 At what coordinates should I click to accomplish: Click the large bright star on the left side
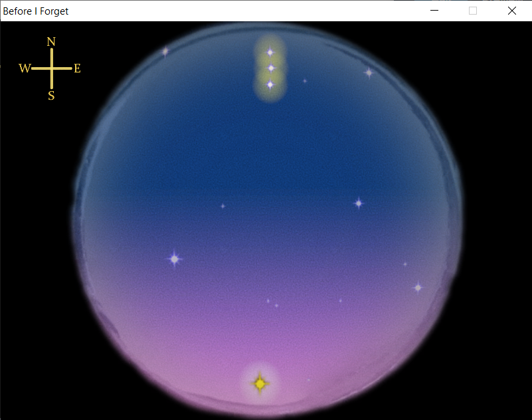(174, 259)
